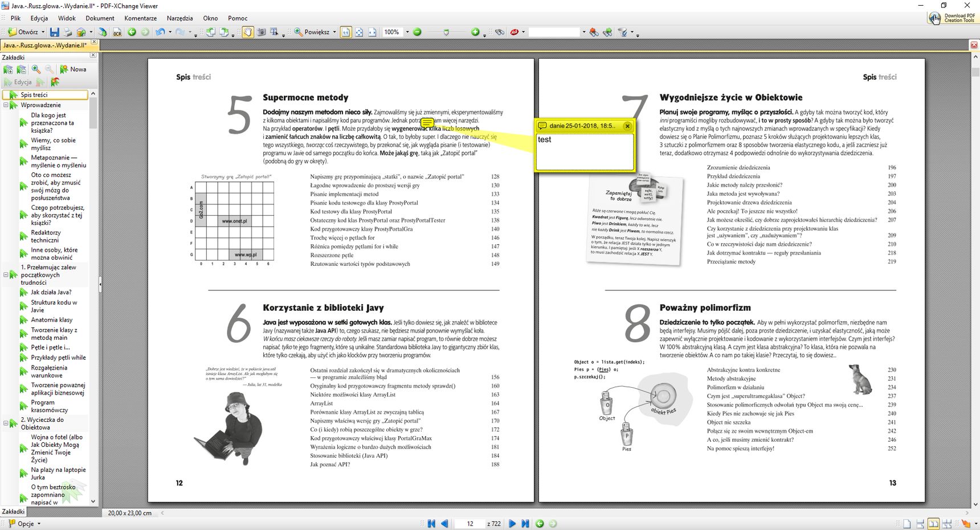Click the Find Next binoculars icon
This screenshot has width=980, height=530.
(x=607, y=32)
